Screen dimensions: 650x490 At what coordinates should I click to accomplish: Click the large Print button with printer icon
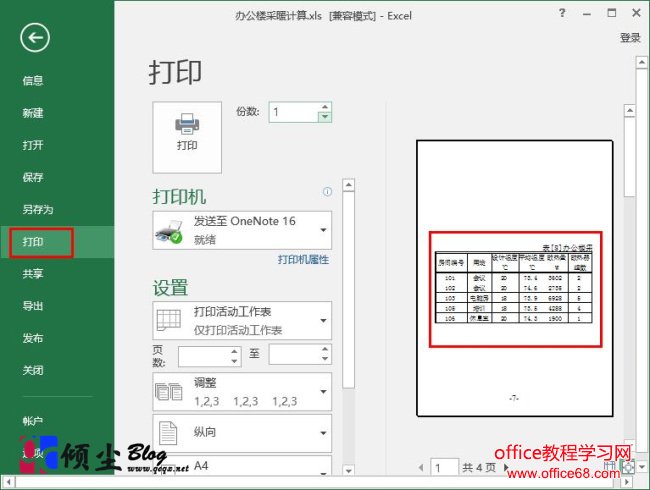click(187, 137)
